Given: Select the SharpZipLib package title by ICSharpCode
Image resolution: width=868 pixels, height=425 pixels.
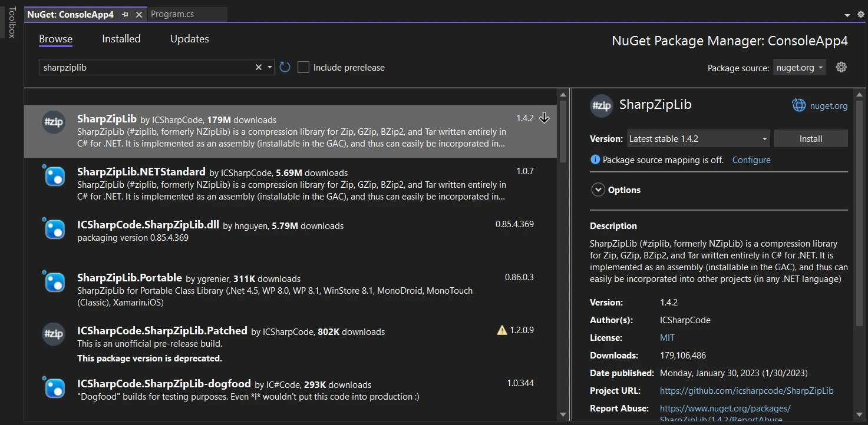Looking at the screenshot, I should coord(107,118).
